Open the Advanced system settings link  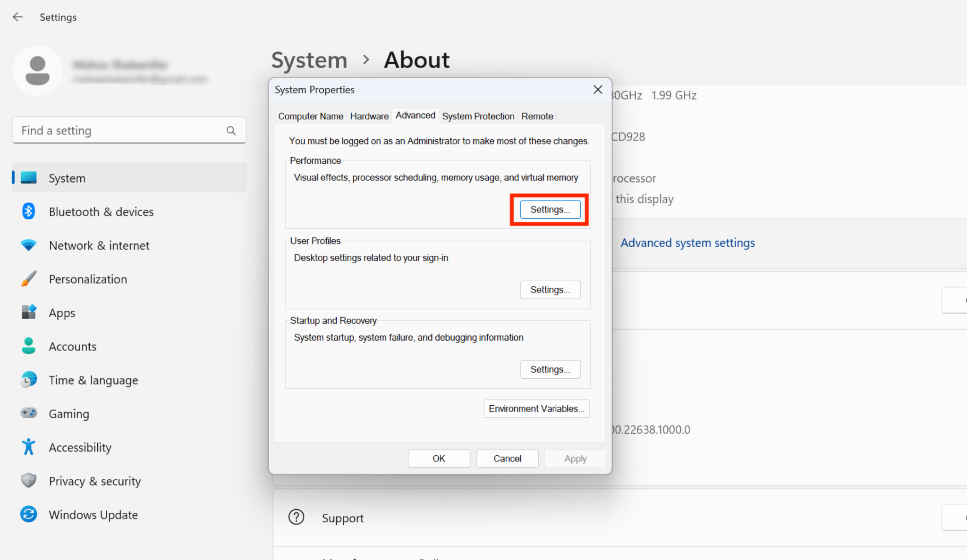tap(687, 242)
